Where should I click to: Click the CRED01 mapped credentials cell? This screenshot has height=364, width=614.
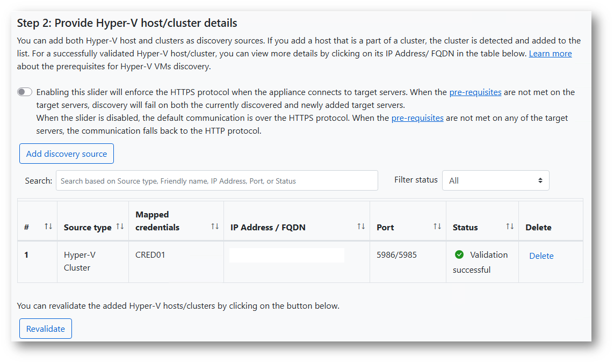(150, 255)
